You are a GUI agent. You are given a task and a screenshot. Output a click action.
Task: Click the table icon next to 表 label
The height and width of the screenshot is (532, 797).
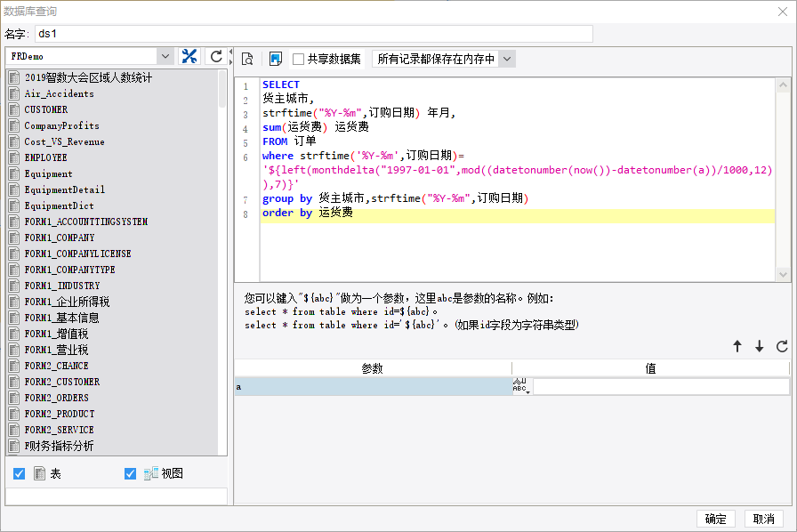(x=40, y=473)
